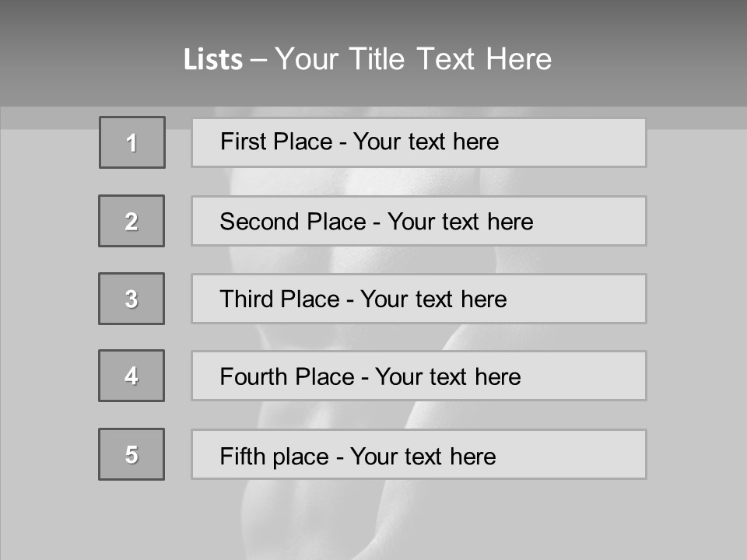Viewport: 747px width, 560px height.
Task: Click the word 'here' in the Fifth place bar
Action: [473, 457]
